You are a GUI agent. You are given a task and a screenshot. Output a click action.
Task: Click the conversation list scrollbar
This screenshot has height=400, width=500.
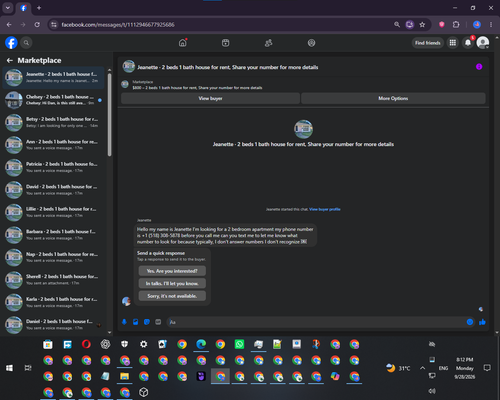(109, 114)
